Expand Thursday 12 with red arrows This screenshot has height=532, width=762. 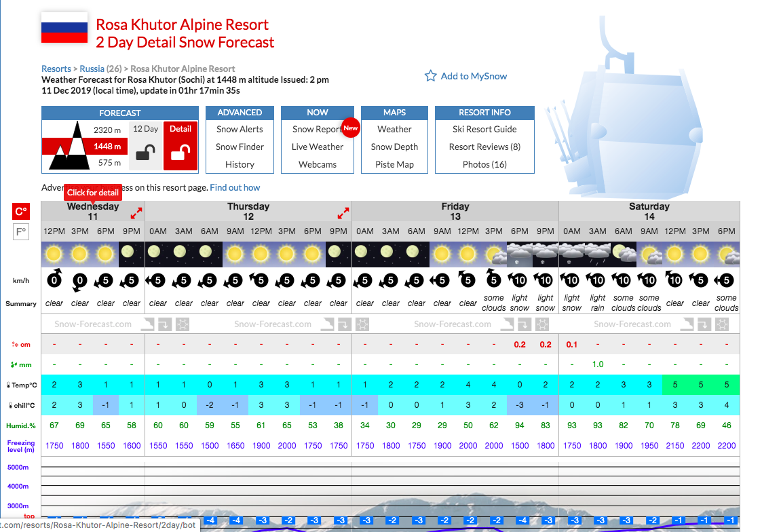pos(343,213)
